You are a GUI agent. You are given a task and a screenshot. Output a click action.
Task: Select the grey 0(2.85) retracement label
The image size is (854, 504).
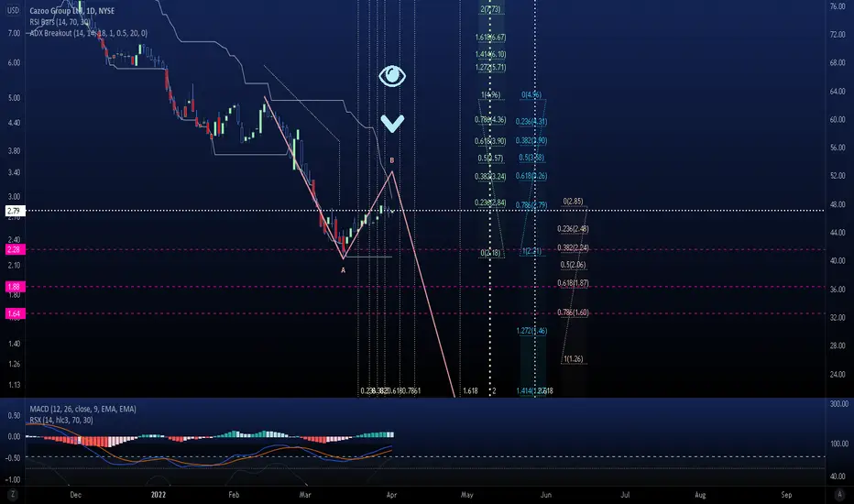click(x=573, y=202)
